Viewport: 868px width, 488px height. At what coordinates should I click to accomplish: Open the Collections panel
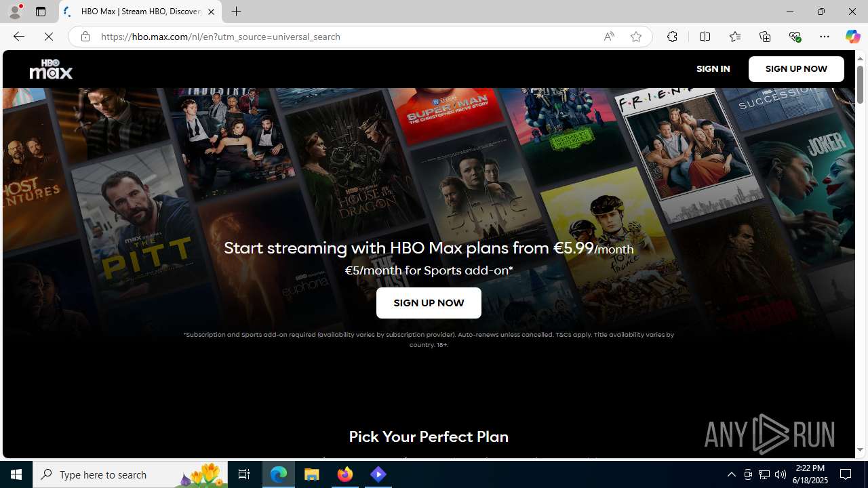765,37
